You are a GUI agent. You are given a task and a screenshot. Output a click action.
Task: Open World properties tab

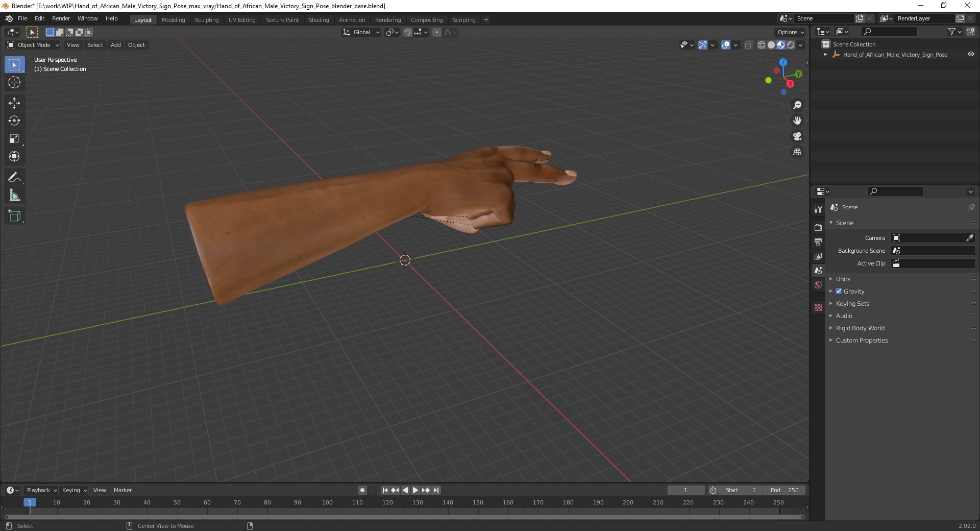pos(818,285)
